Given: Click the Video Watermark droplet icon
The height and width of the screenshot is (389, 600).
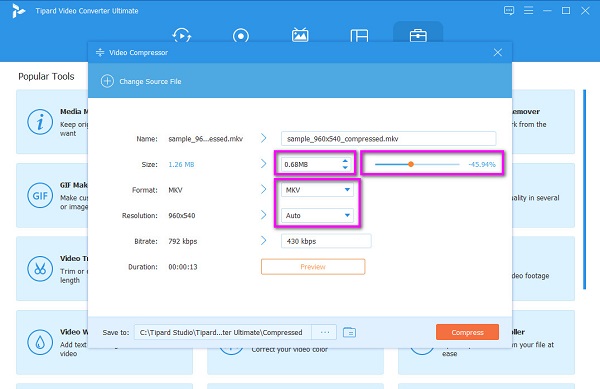Looking at the screenshot, I should [40, 342].
